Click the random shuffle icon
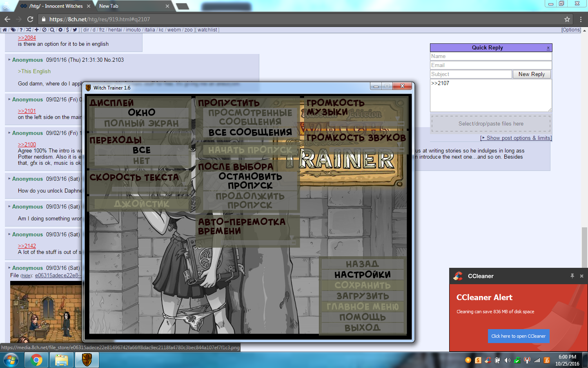 (29, 30)
